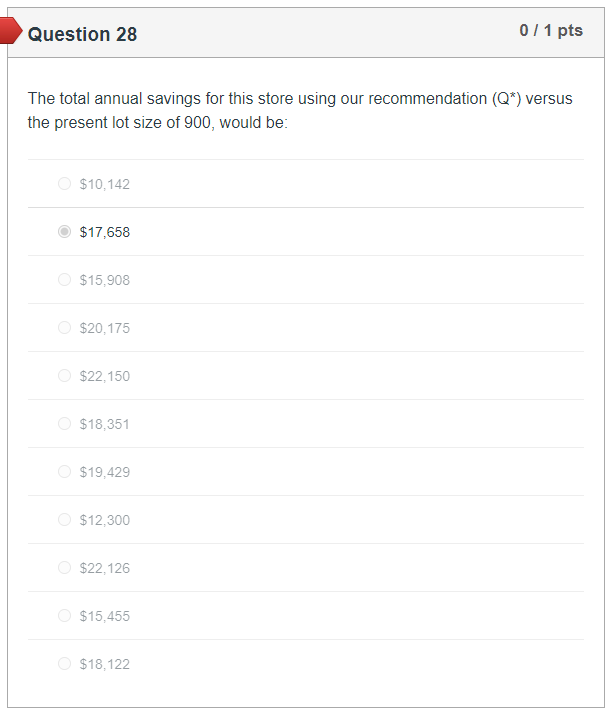Select the $12,300 radio button

click(x=65, y=520)
